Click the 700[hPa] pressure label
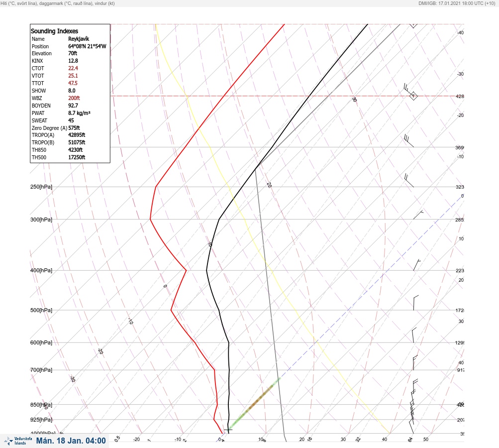 (x=41, y=370)
